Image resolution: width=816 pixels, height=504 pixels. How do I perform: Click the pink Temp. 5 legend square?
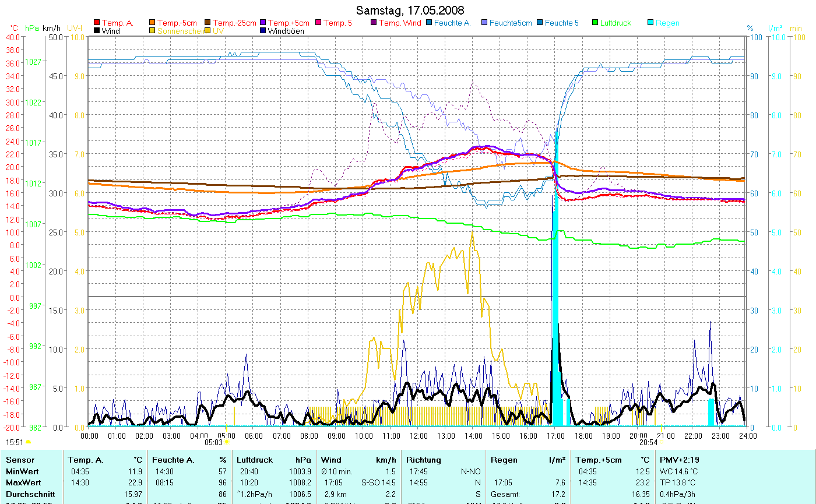319,23
